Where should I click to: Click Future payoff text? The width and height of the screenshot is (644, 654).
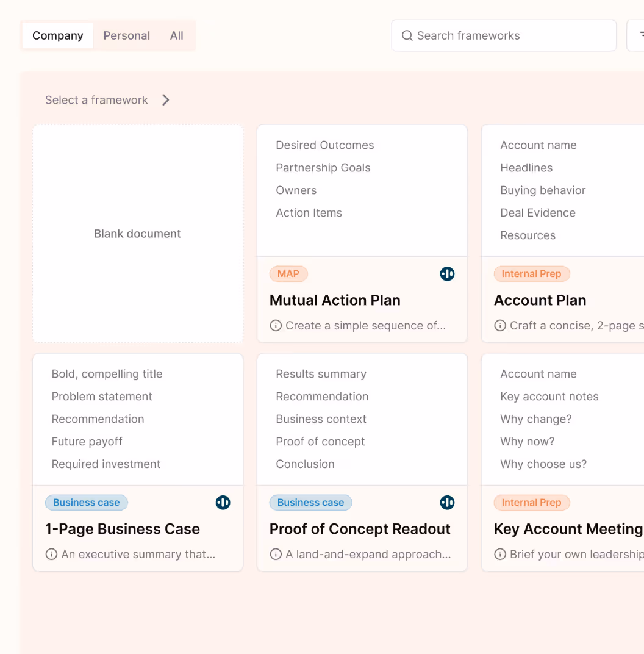coord(87,441)
